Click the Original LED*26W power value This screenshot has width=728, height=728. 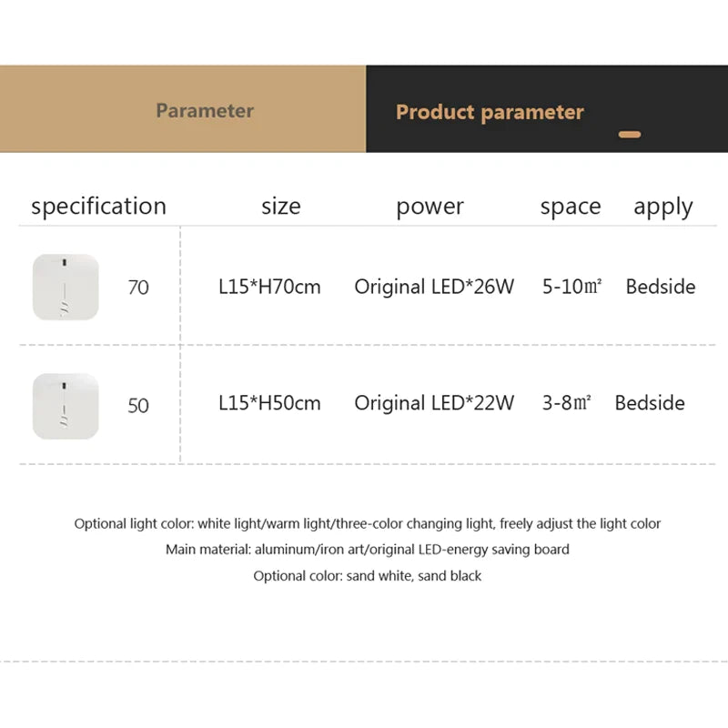point(434,288)
